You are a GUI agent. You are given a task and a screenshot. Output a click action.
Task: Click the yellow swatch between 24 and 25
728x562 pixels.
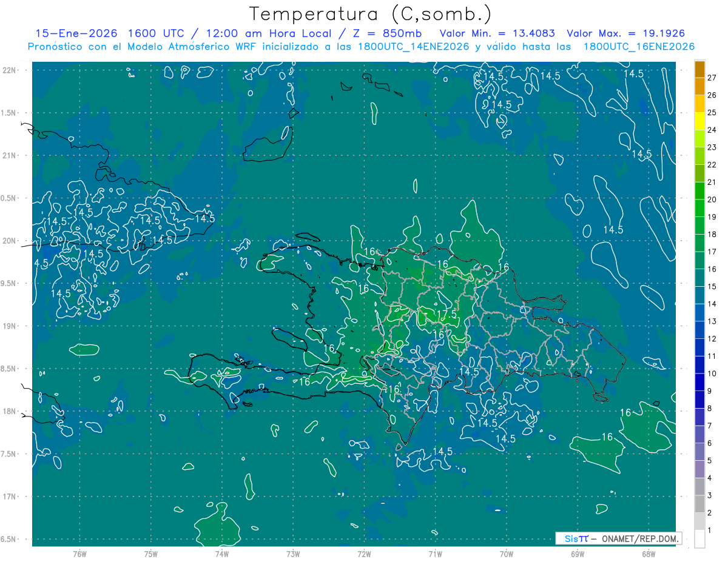[699, 121]
